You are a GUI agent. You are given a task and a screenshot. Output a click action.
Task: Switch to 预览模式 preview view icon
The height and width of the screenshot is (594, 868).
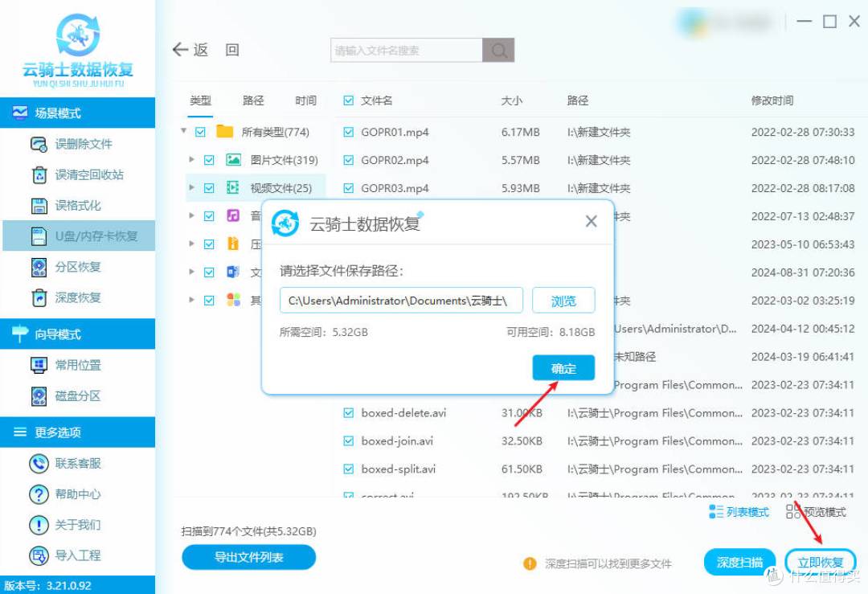point(793,512)
